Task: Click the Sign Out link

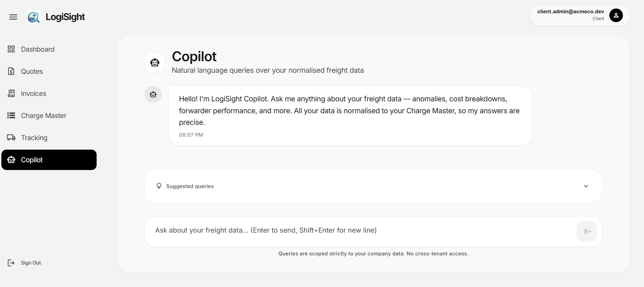Action: point(31,263)
